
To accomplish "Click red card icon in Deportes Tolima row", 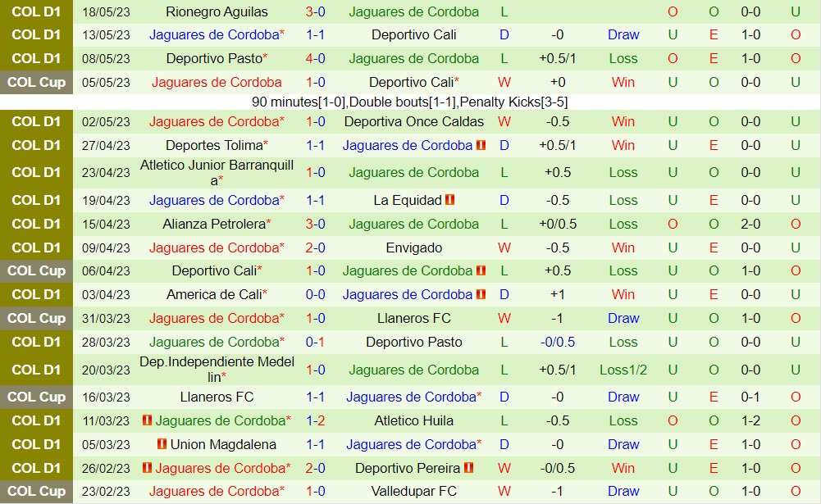I will click(x=481, y=146).
